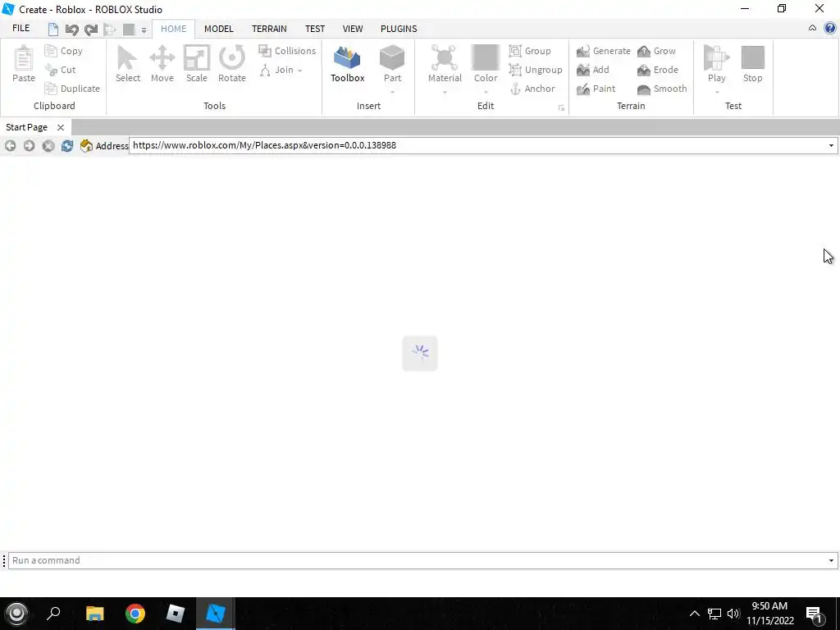Collapse the ribbon with the caret icon
The height and width of the screenshot is (630, 840).
(812, 28)
